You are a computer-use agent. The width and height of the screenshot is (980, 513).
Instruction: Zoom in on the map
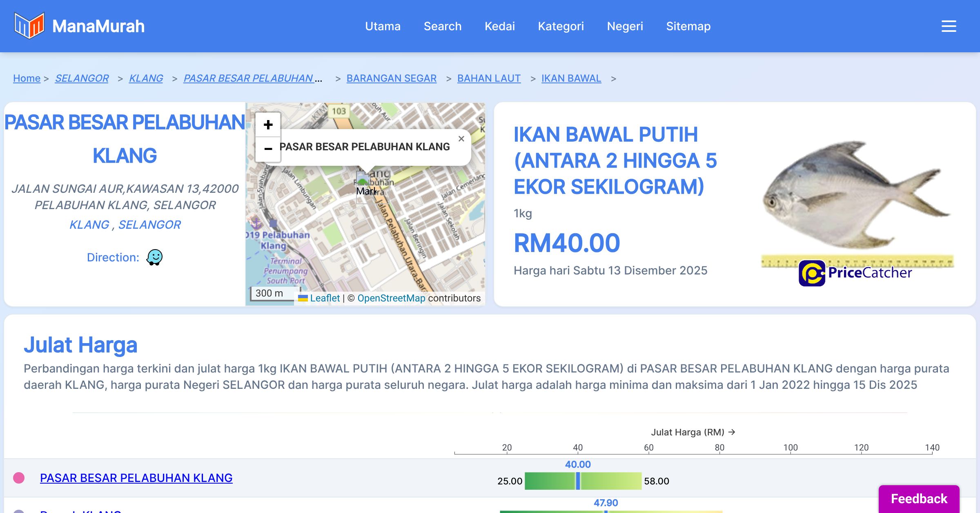268,125
